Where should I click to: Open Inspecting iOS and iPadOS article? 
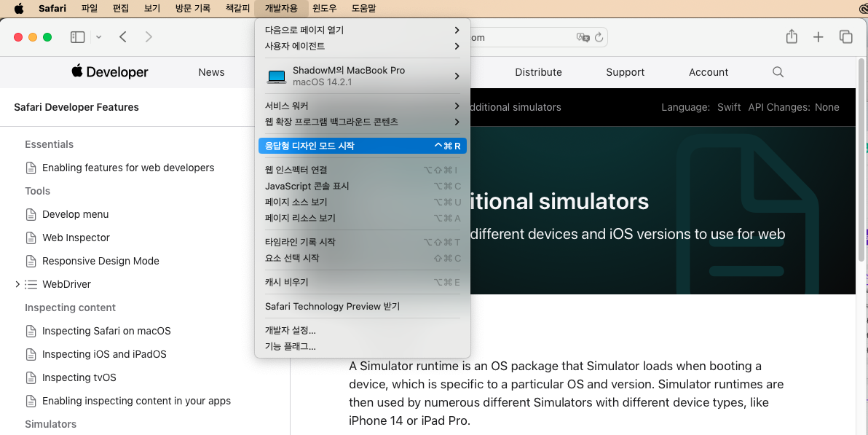click(104, 354)
